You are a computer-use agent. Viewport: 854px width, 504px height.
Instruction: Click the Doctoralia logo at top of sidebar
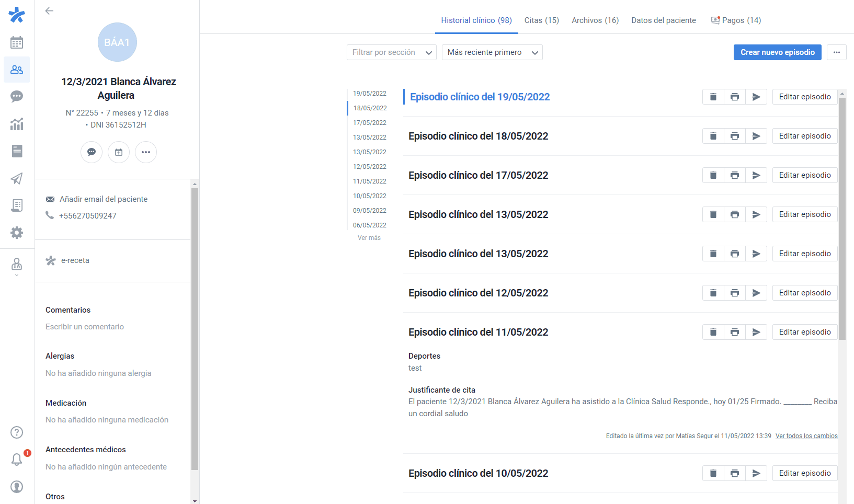(17, 15)
